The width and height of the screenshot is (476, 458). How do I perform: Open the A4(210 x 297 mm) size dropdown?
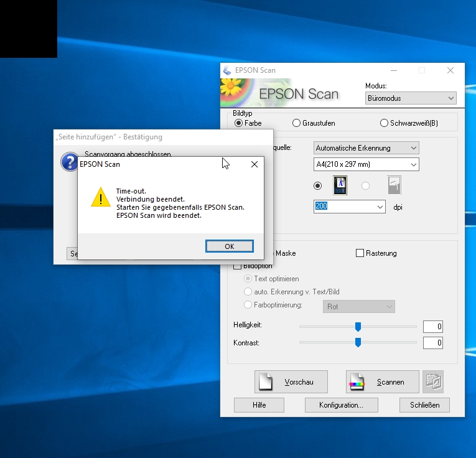pyautogui.click(x=366, y=164)
